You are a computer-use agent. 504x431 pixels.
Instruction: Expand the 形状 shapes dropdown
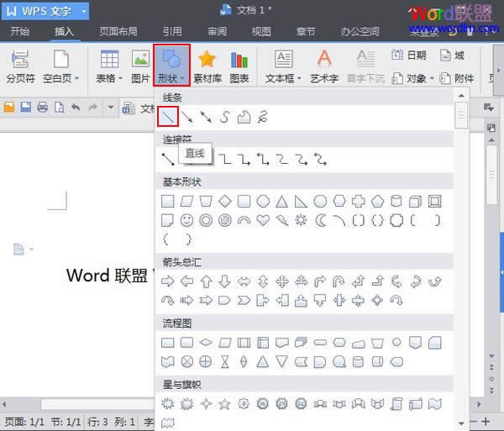click(171, 67)
